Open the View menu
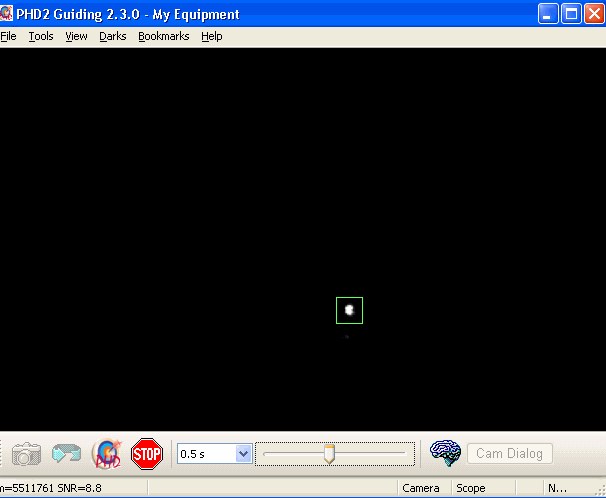This screenshot has width=606, height=498. click(x=76, y=36)
